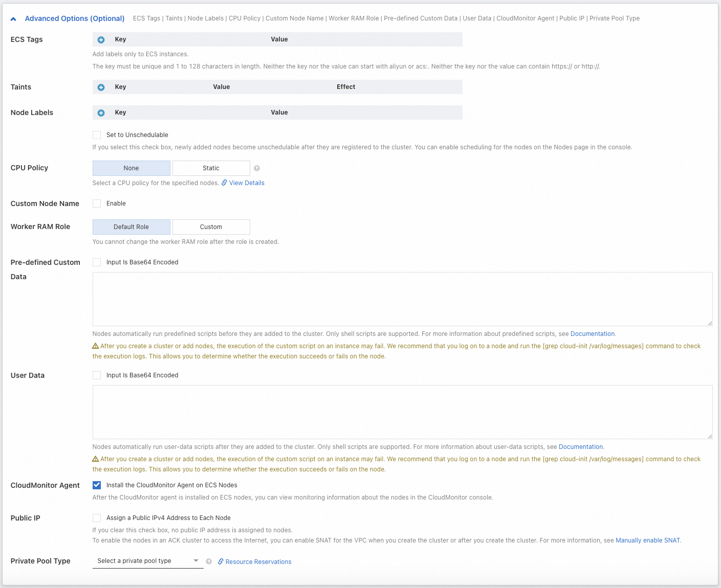The width and height of the screenshot is (721, 588).
Task: Click the Pre-defined Custom Data text area
Action: click(402, 299)
